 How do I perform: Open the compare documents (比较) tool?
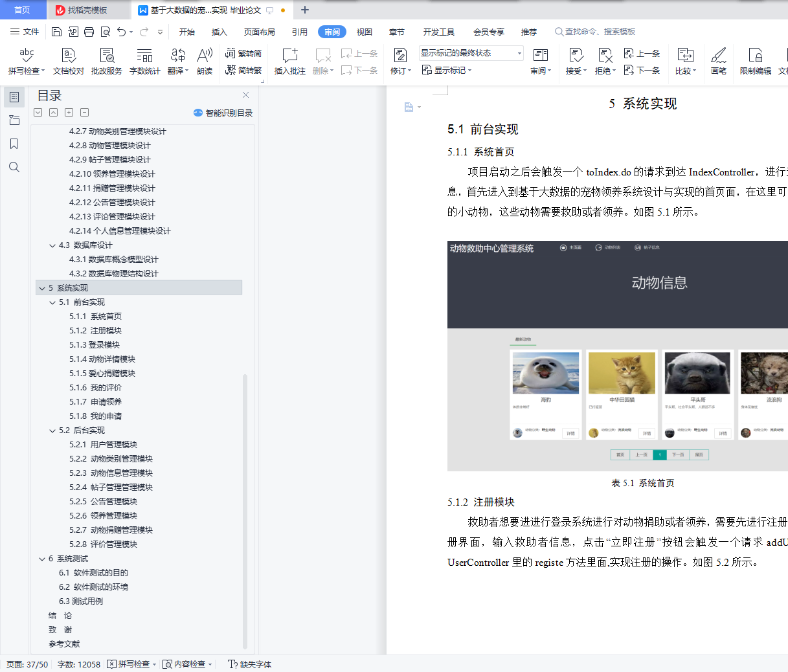pos(685,62)
